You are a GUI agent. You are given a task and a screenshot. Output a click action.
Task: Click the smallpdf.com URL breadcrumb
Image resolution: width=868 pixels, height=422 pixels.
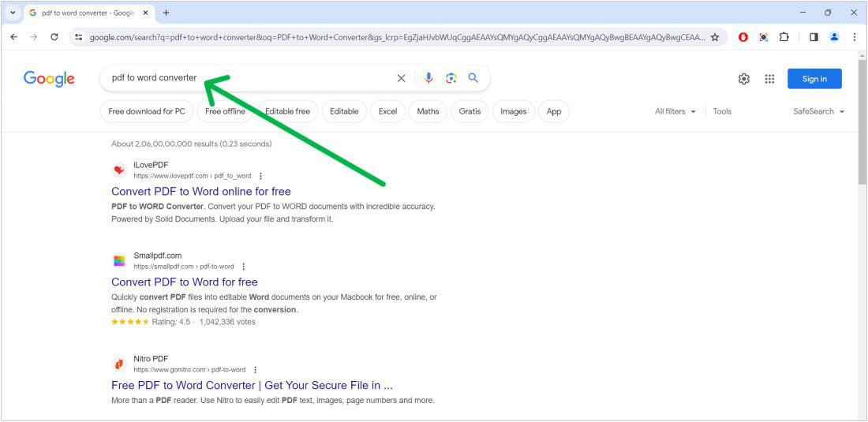click(184, 267)
